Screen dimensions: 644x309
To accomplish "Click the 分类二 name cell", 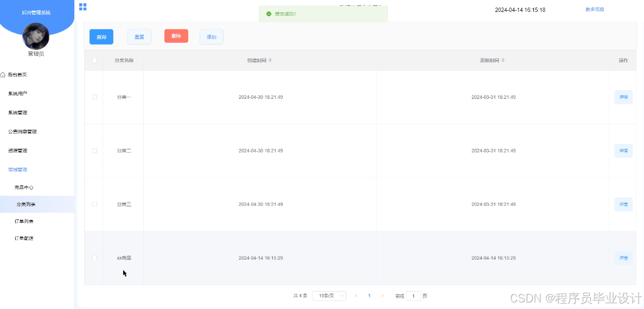I will (124, 151).
